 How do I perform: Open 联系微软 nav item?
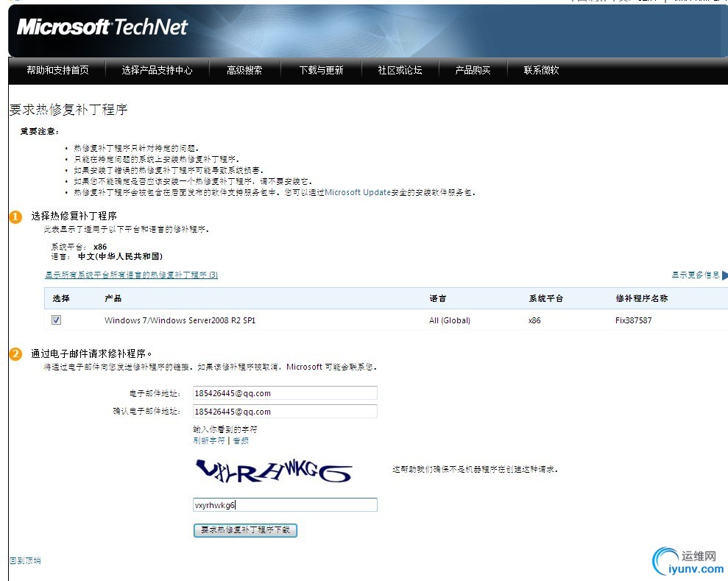tap(541, 70)
